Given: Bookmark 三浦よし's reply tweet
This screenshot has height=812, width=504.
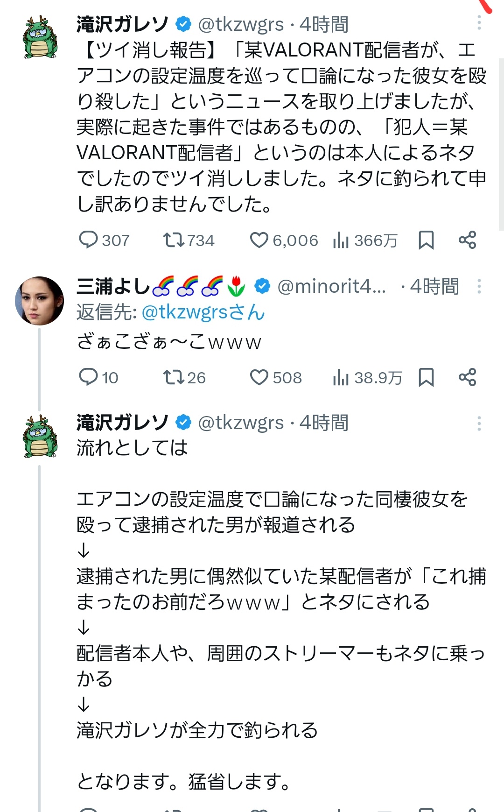Looking at the screenshot, I should 426,377.
